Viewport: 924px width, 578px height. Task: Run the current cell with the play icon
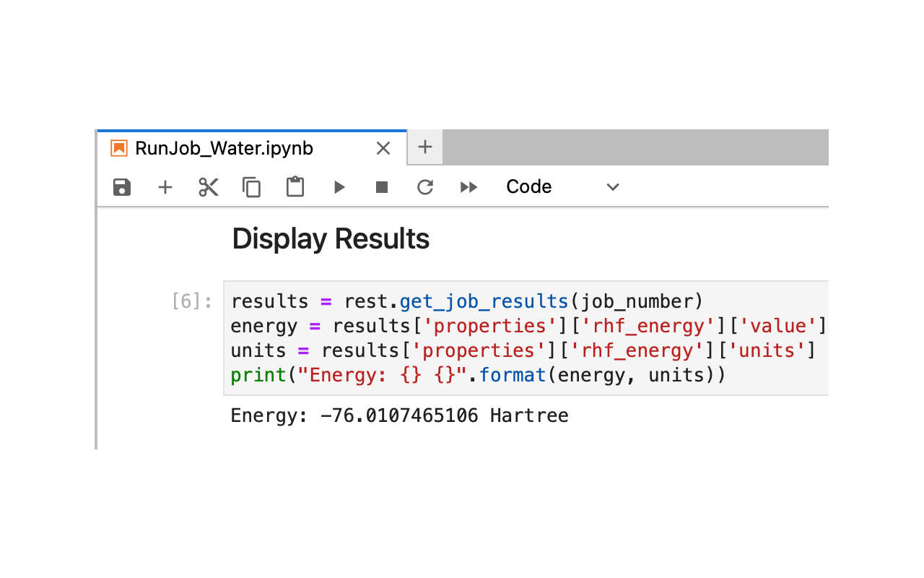point(339,186)
